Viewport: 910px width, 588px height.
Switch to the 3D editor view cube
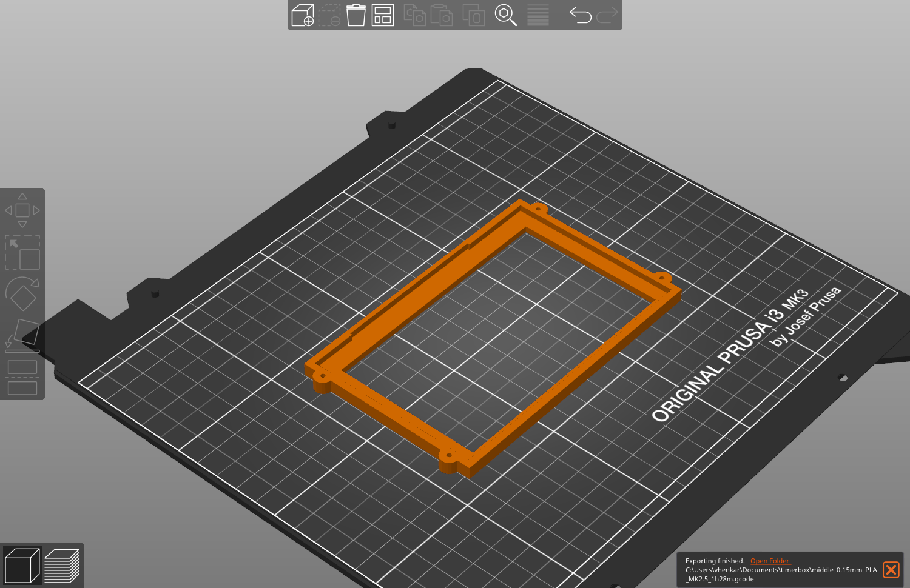point(22,565)
